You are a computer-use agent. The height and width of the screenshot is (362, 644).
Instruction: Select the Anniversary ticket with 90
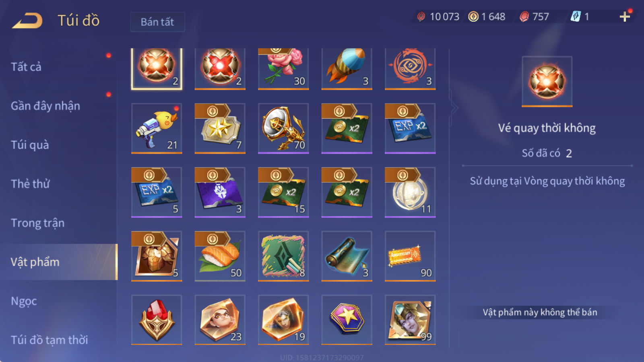(410, 256)
